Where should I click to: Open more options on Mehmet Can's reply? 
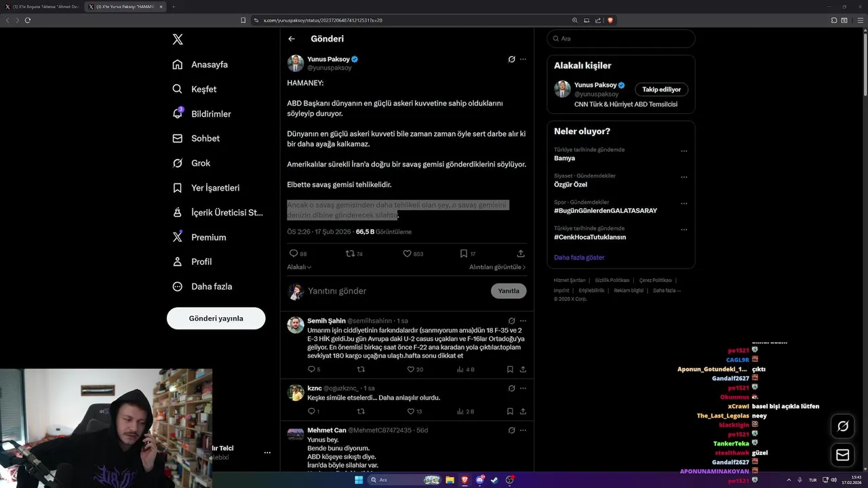[523, 430]
